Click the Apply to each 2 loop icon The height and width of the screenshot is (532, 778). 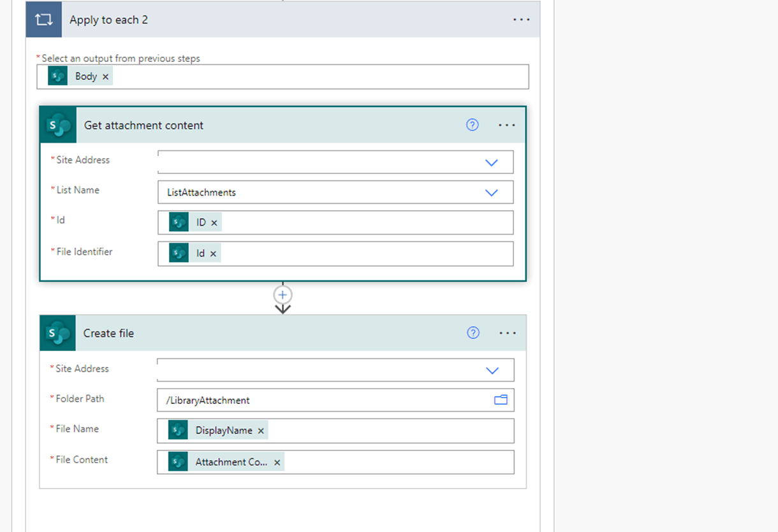[44, 20]
